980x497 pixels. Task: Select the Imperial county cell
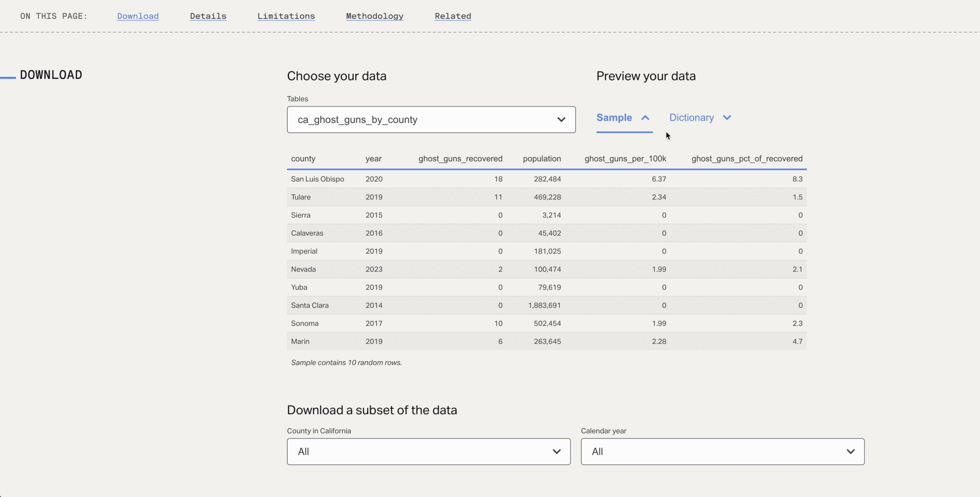[304, 251]
